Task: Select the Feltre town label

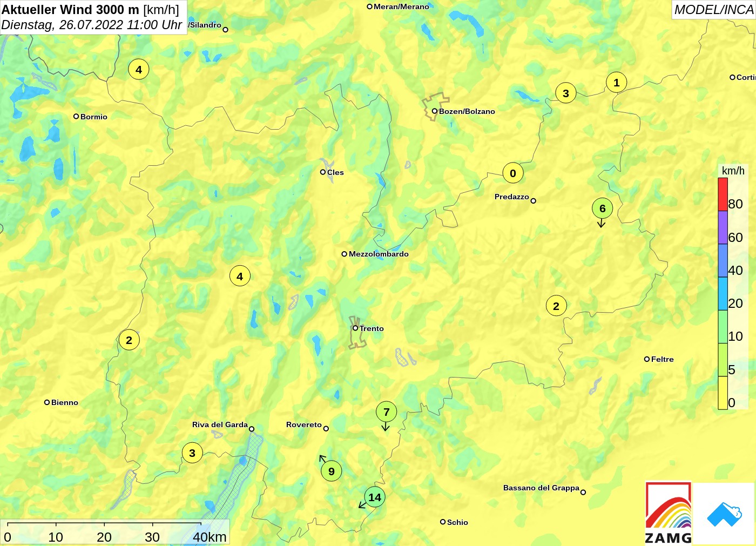Action: click(x=663, y=359)
